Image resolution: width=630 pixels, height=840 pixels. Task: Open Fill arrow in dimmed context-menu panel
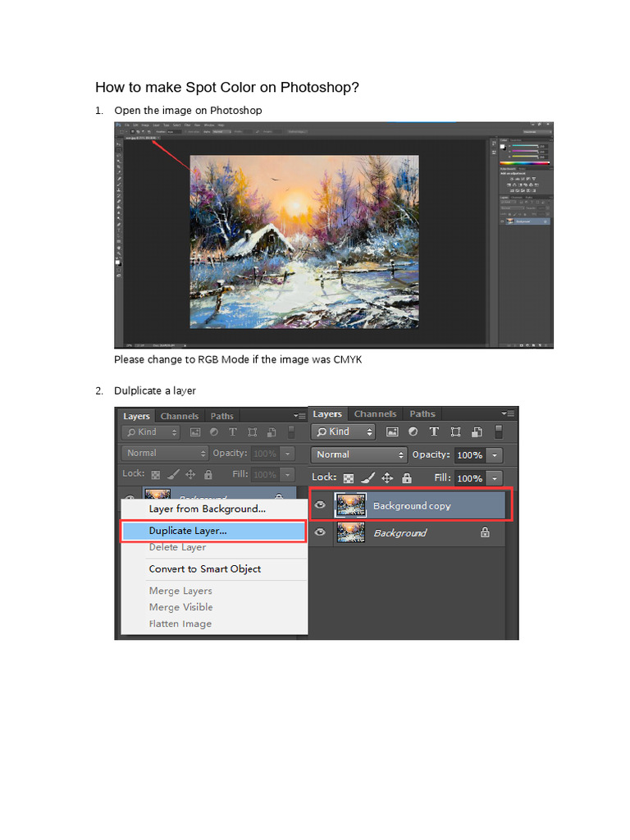(x=288, y=475)
